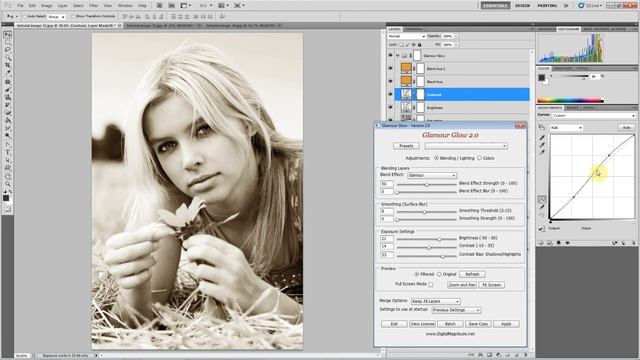
Task: Tick the Full Screen Mode checkbox
Action: coord(431,284)
